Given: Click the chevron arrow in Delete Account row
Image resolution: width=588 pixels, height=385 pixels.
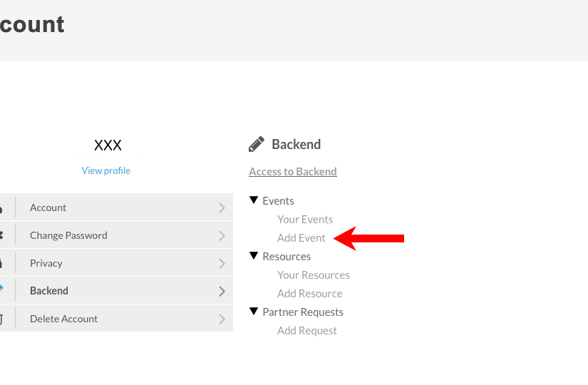Looking at the screenshot, I should pyautogui.click(x=222, y=319).
